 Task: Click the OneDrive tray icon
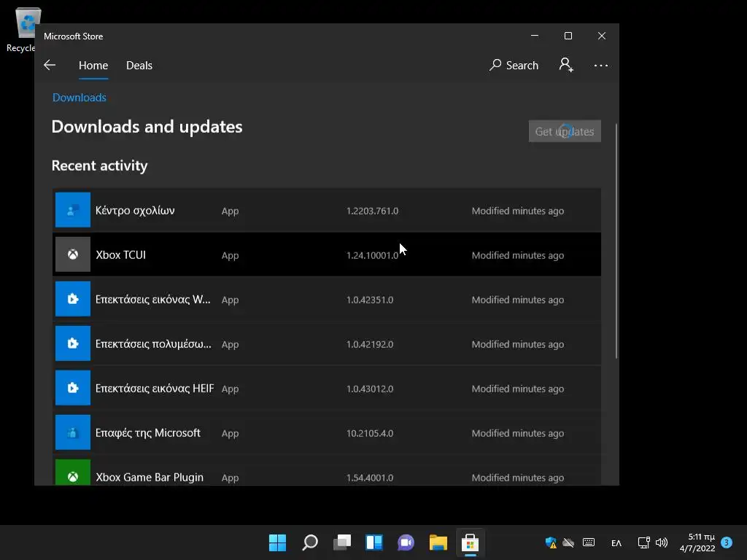[x=568, y=542]
